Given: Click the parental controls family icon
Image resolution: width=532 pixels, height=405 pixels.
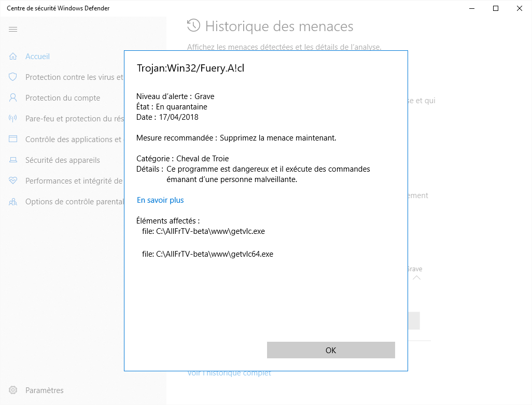Looking at the screenshot, I should tap(13, 202).
